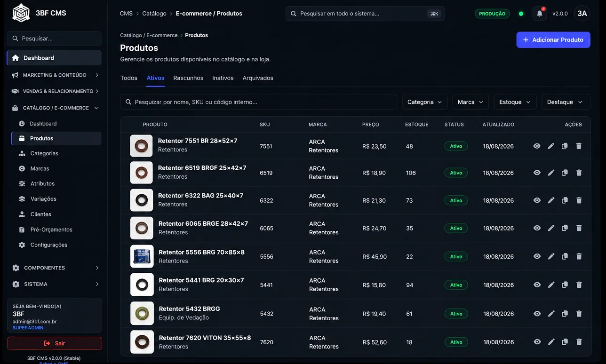Edit Retentor 7551 BR with pencil icon
The image size is (606, 364).
pyautogui.click(x=551, y=146)
